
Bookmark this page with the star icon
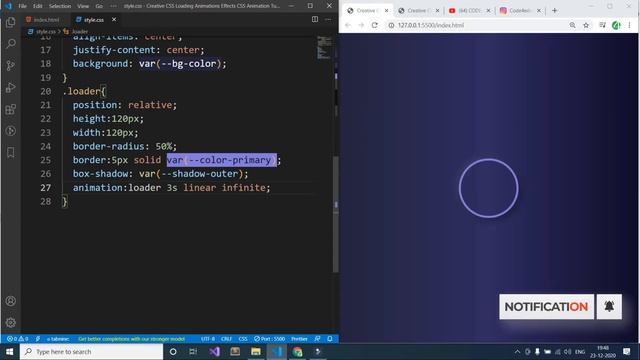tap(586, 25)
